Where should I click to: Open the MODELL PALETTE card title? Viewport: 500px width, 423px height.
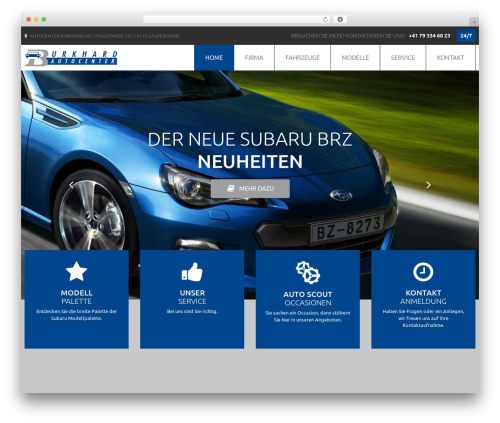[76, 297]
